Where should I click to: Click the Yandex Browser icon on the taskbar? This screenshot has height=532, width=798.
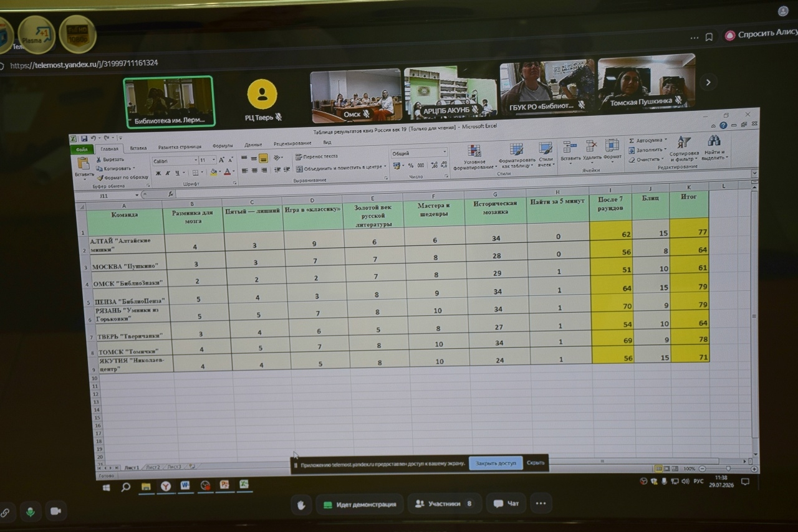166,486
